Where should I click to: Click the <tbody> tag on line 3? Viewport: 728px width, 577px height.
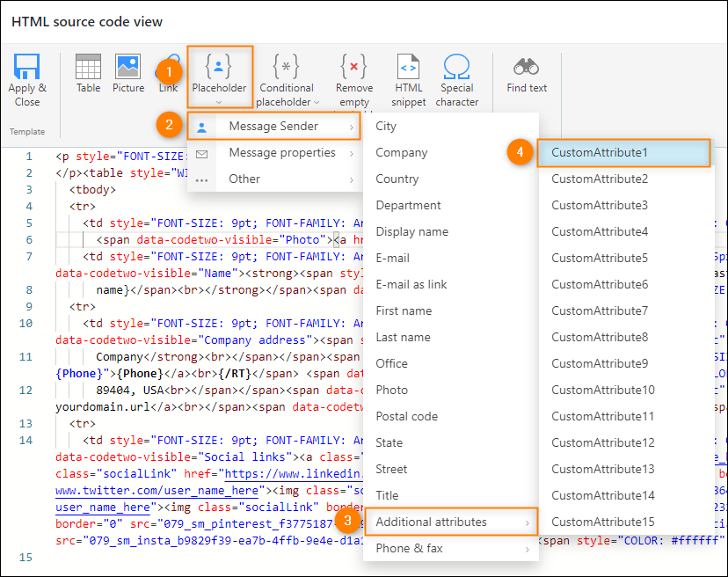click(x=92, y=189)
